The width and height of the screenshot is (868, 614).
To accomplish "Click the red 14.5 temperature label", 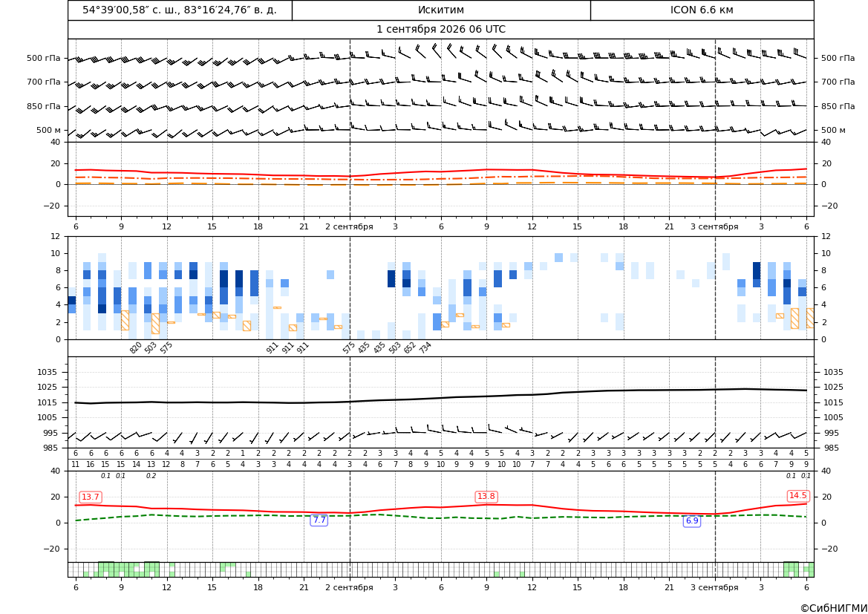I will (797, 495).
